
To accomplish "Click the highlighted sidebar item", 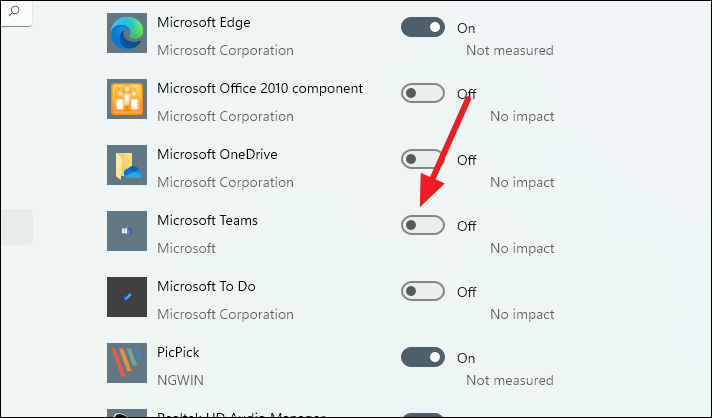I will pos(17,227).
